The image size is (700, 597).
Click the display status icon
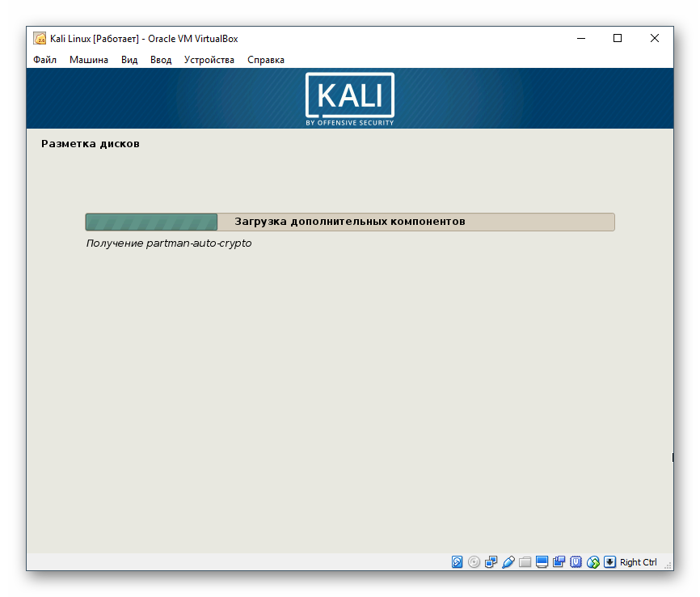point(542,562)
